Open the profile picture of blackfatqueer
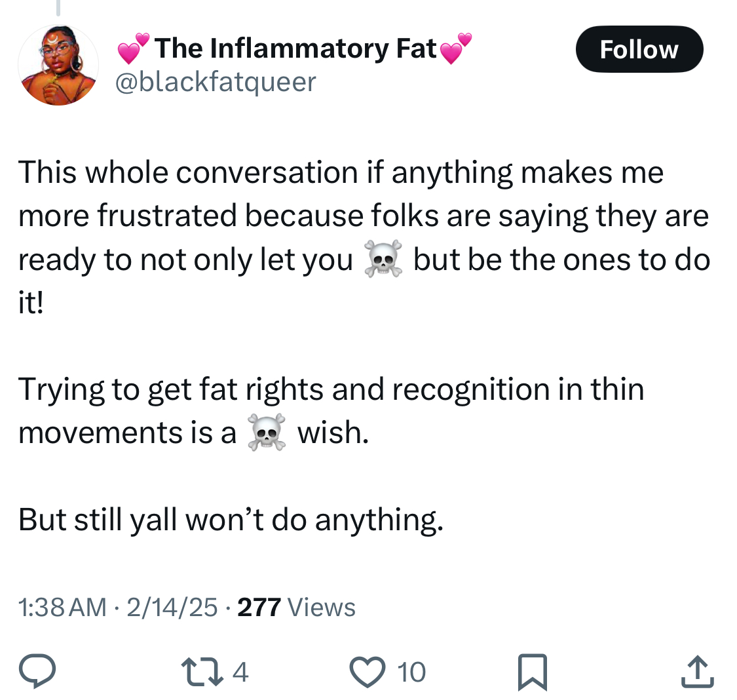Image resolution: width=737 pixels, height=700 pixels. click(58, 66)
